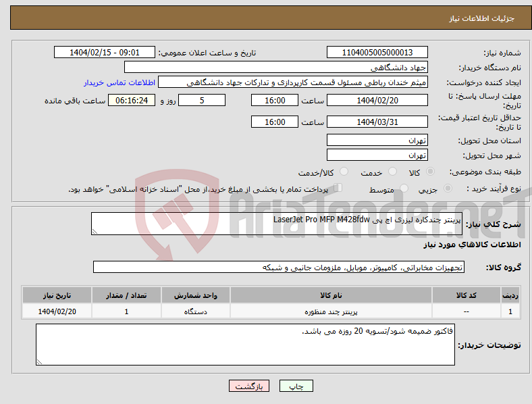Screen dimensions: 532x404
Task: Click the طبقه بندی موضوعی label
Action: coord(485,172)
